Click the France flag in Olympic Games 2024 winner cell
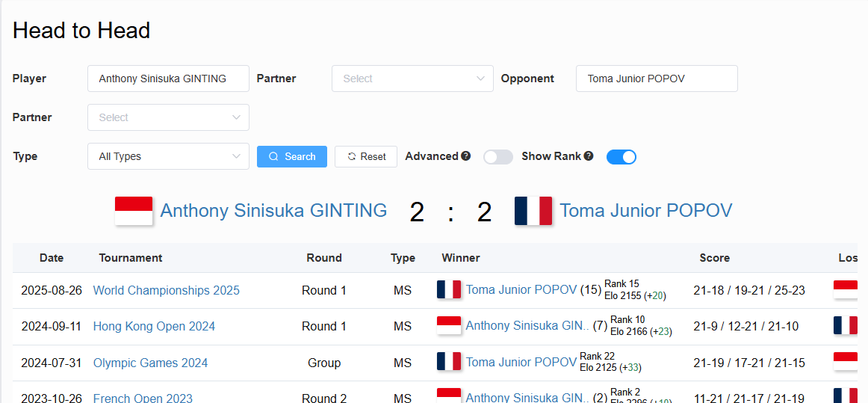 (x=449, y=363)
